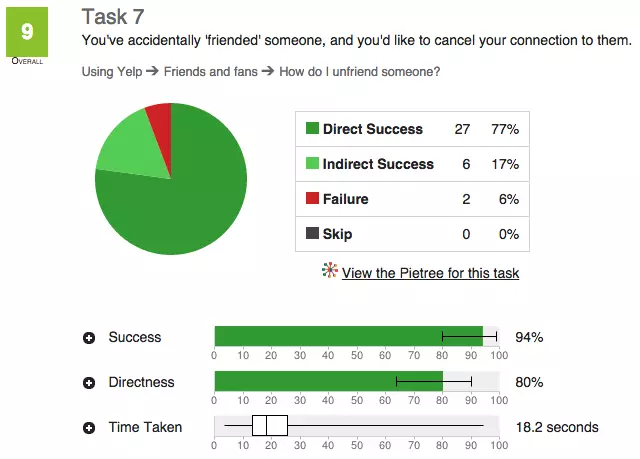Expand the Directness metric details
The width and height of the screenshot is (640, 459).
click(x=89, y=383)
